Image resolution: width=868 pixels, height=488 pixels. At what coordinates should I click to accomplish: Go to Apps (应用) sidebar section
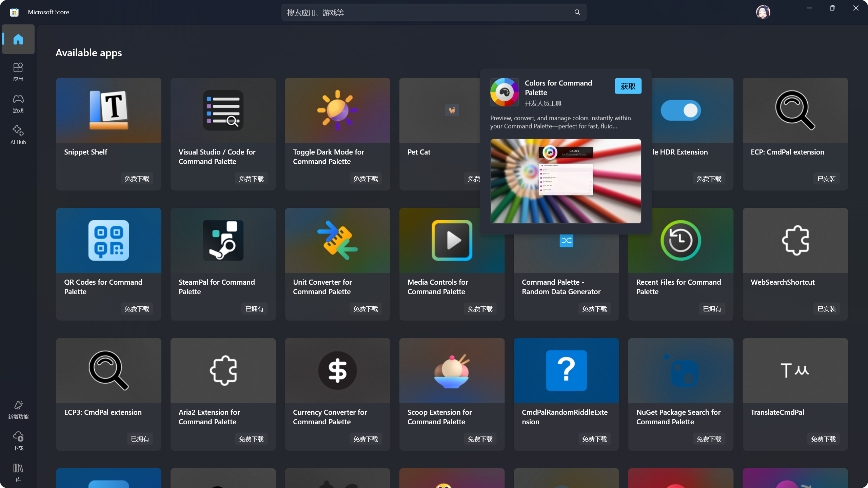point(18,72)
